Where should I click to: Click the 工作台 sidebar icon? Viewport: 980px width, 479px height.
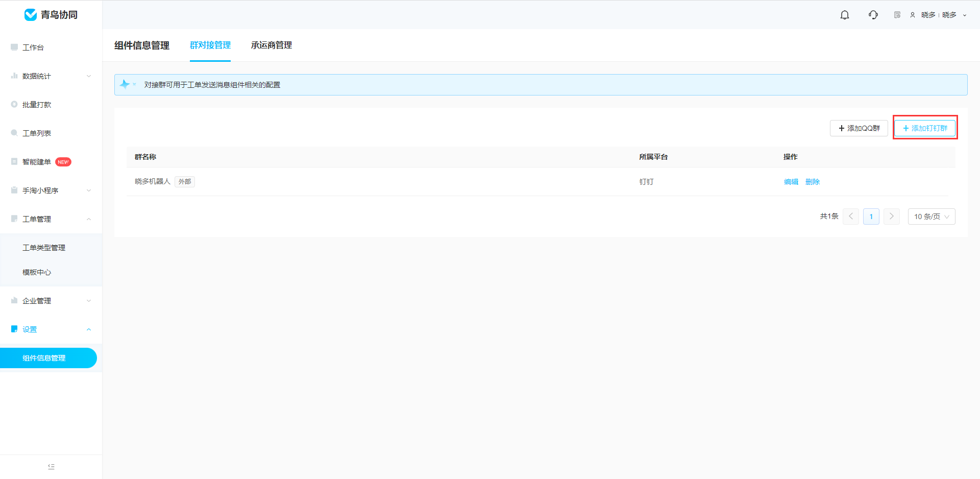coord(14,47)
